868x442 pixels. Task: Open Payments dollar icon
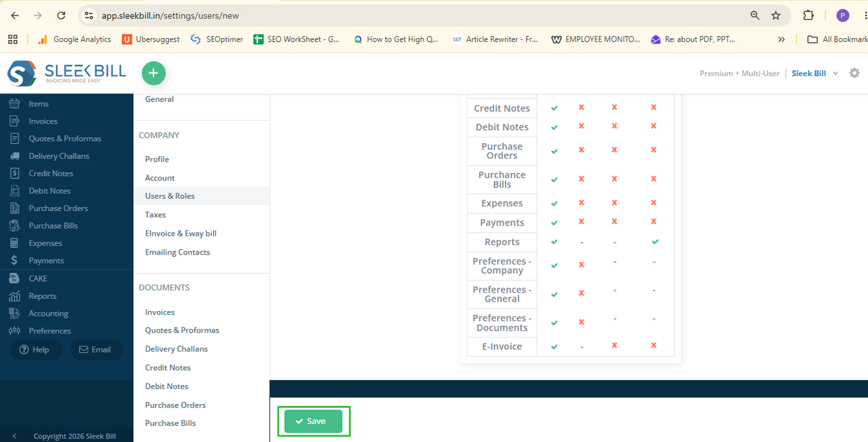[x=14, y=260]
